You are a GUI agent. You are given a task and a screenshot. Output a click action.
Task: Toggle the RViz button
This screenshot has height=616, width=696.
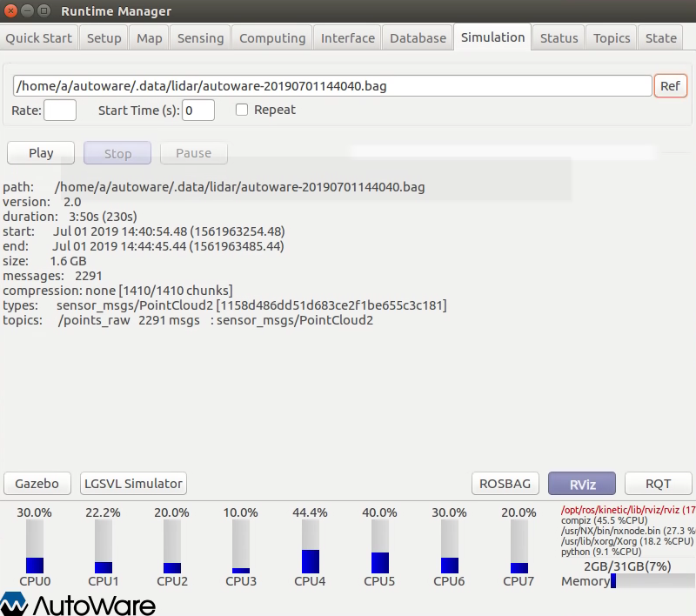(582, 483)
